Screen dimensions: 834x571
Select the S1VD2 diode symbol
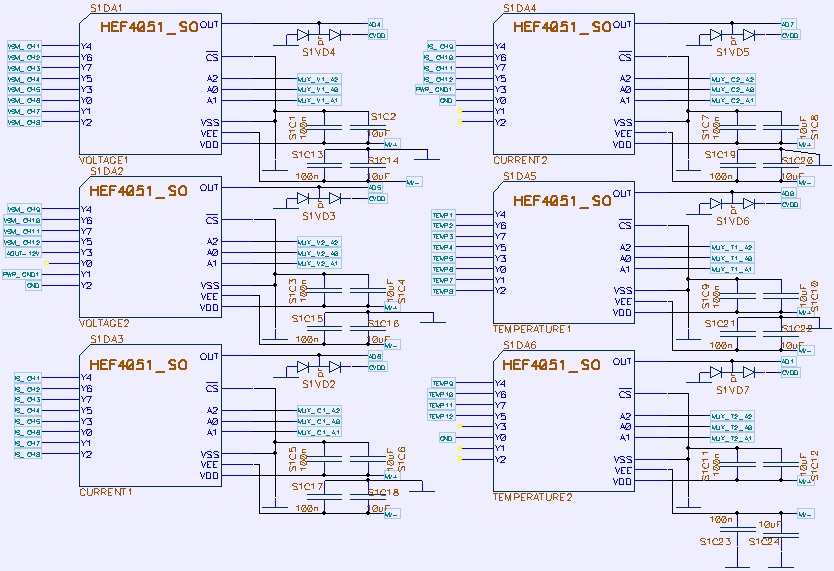[319, 368]
